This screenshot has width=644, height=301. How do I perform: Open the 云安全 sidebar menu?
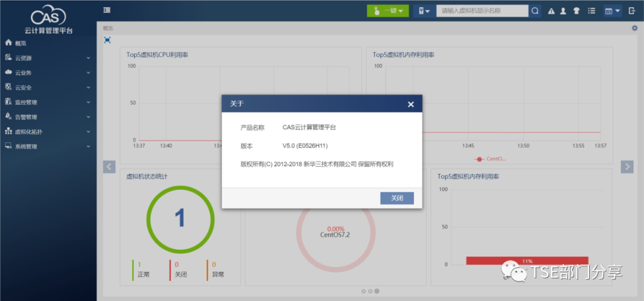[48, 88]
